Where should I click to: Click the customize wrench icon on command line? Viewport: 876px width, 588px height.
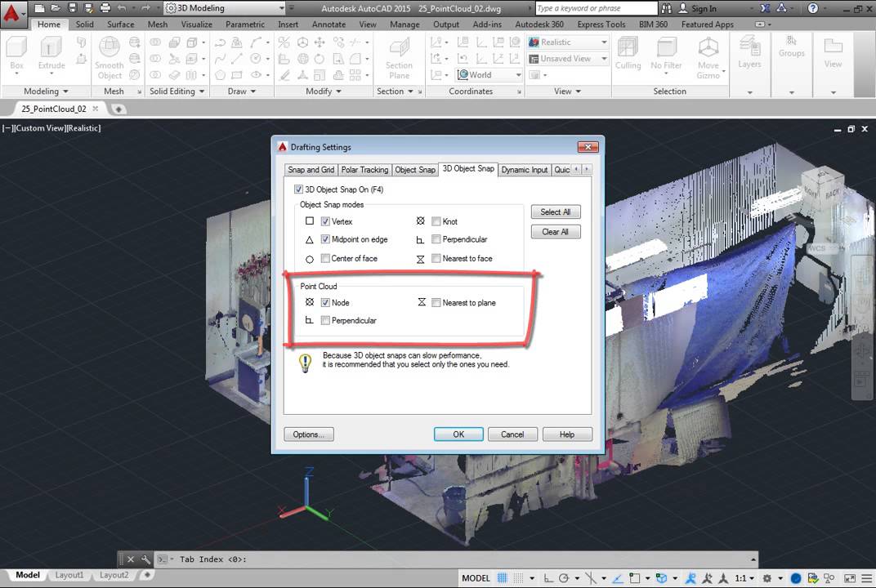click(x=145, y=559)
